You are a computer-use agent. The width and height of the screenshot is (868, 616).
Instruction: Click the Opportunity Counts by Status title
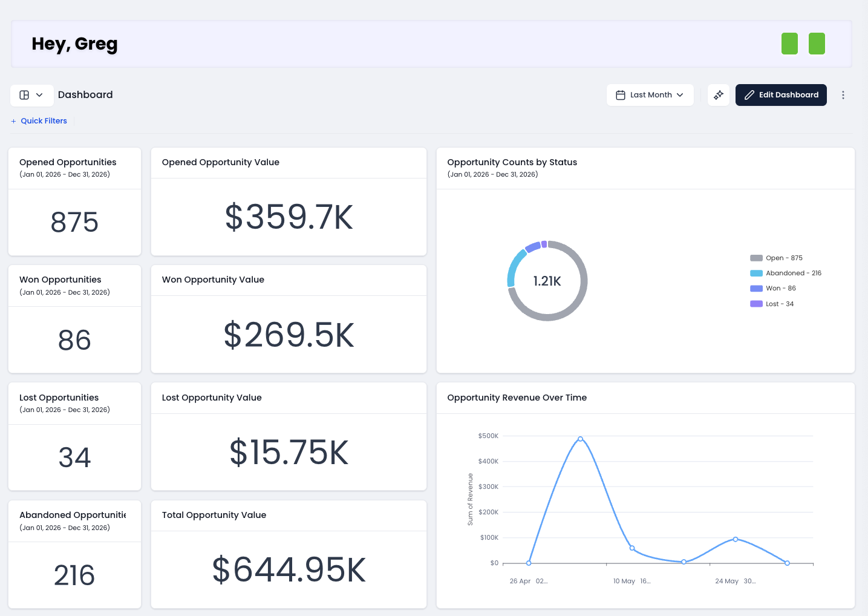tap(512, 162)
